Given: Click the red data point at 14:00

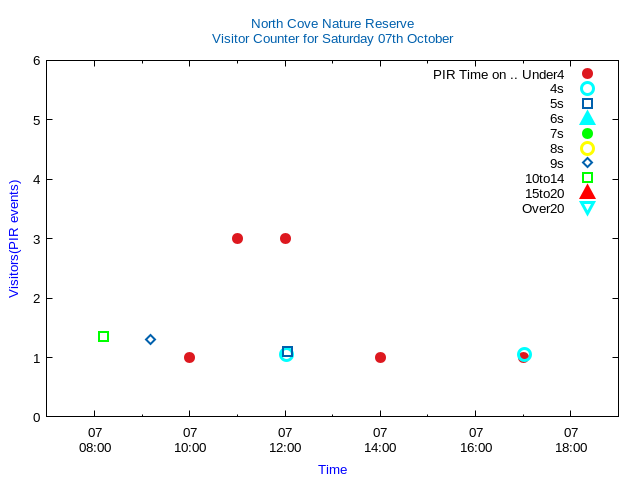Looking at the screenshot, I should click(x=380, y=358).
